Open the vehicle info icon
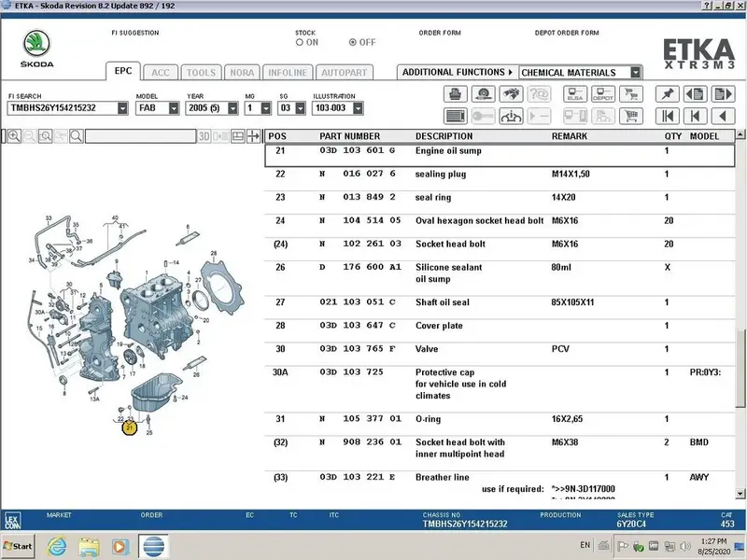 click(511, 116)
